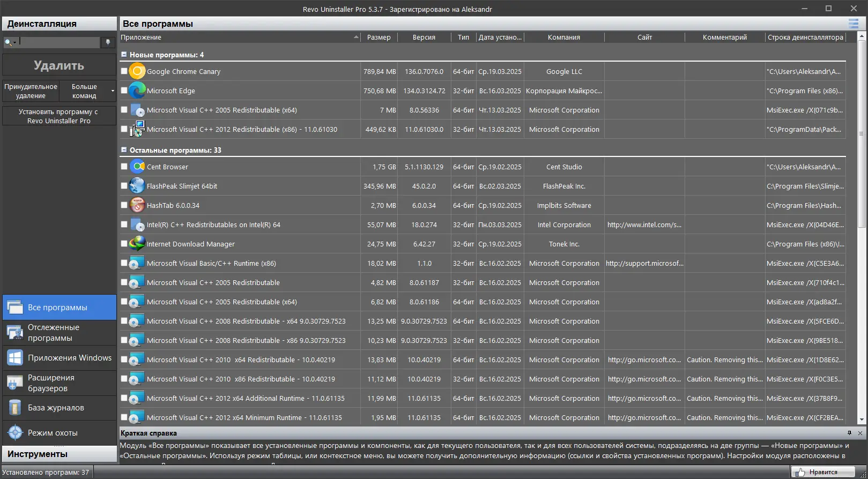Click the HashTab 6.0.0.34 icon

(x=137, y=205)
